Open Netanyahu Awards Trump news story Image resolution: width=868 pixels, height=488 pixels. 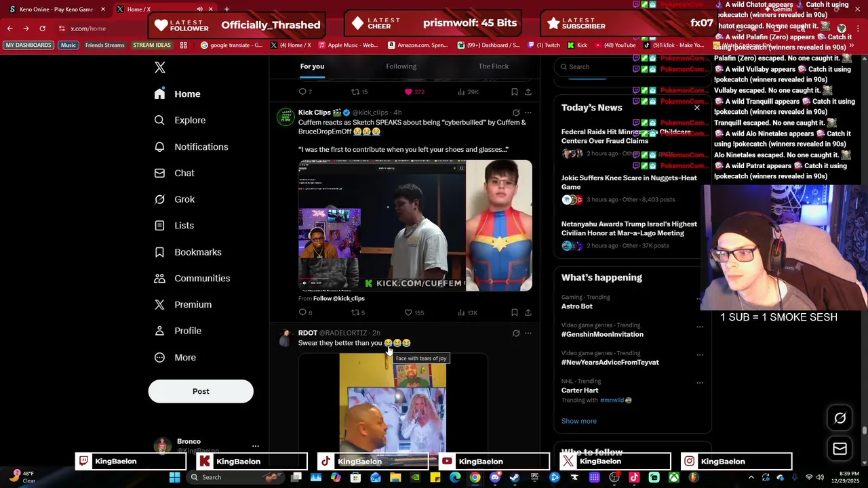pyautogui.click(x=629, y=228)
